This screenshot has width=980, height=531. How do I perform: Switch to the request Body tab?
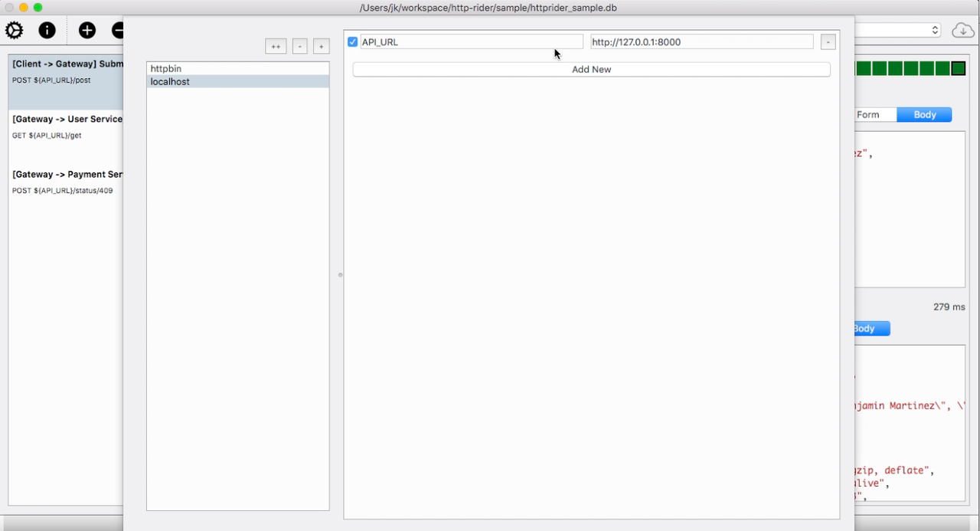(x=924, y=115)
